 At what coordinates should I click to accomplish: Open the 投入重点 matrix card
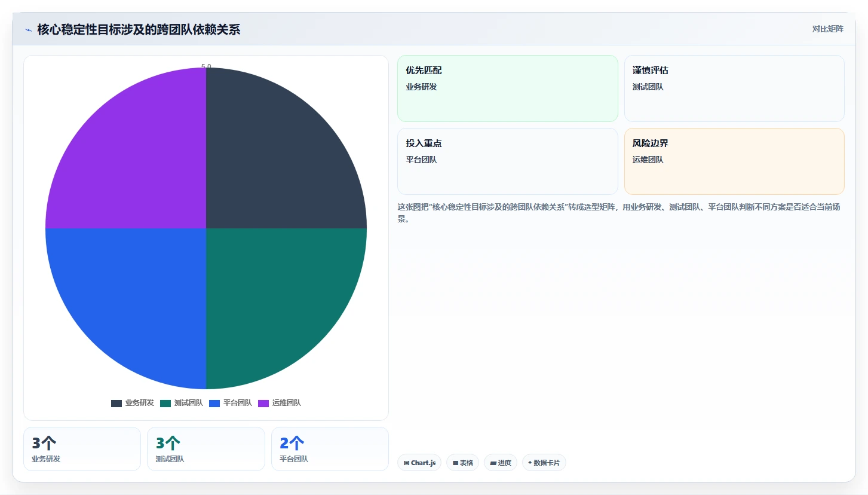(x=507, y=161)
